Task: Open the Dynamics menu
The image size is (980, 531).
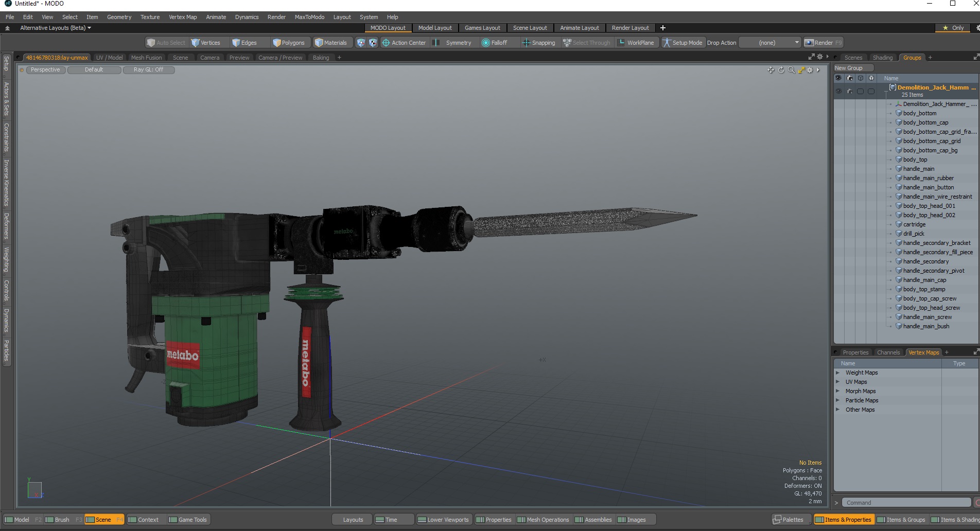Action: point(247,17)
